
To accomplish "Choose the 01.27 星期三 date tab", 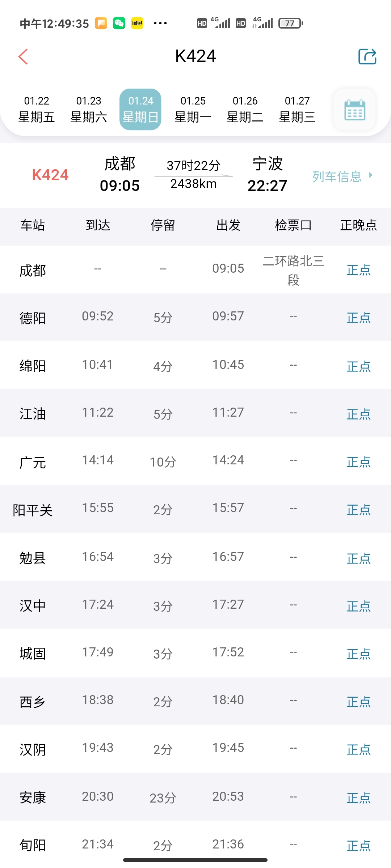I will [x=297, y=109].
